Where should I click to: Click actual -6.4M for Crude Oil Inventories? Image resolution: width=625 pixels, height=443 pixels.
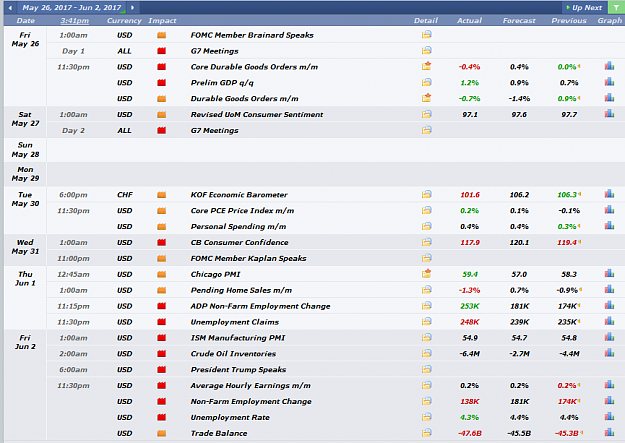(x=470, y=354)
